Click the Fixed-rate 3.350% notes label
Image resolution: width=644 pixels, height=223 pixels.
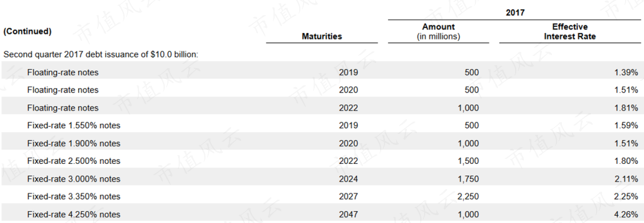coord(74,196)
